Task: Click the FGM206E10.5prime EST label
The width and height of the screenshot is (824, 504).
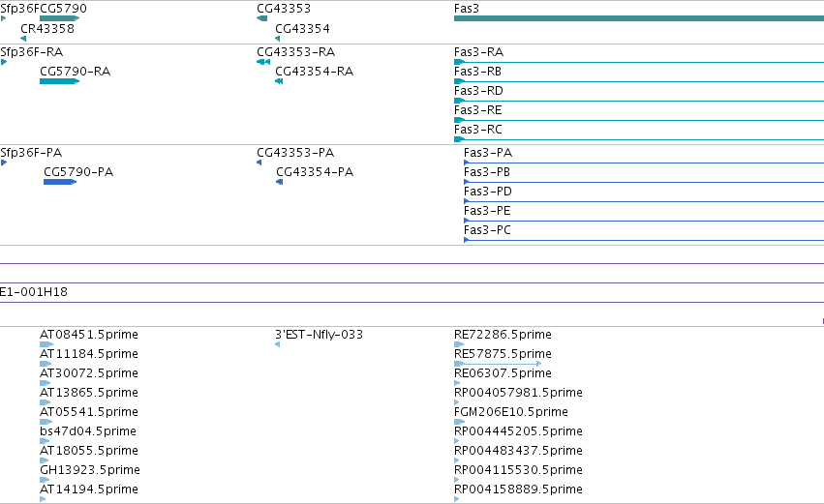Action: [511, 413]
